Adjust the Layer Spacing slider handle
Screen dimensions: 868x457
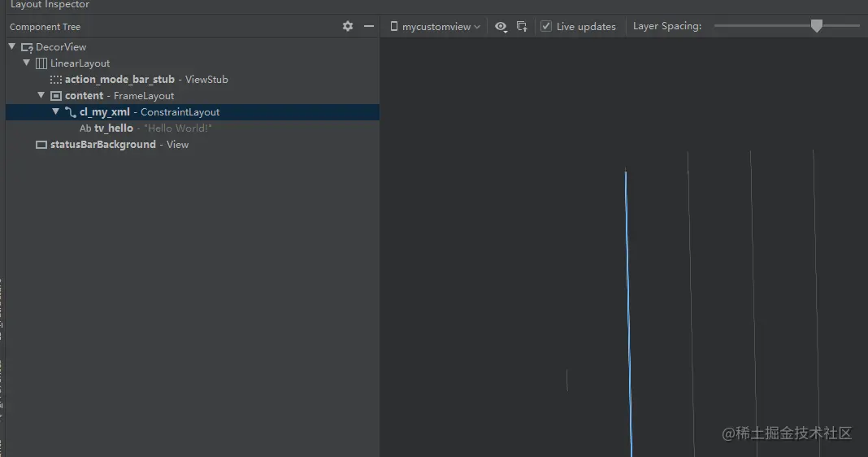(817, 25)
